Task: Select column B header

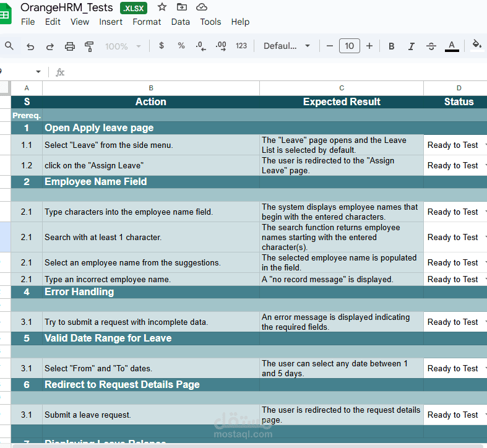Action: coord(151,88)
